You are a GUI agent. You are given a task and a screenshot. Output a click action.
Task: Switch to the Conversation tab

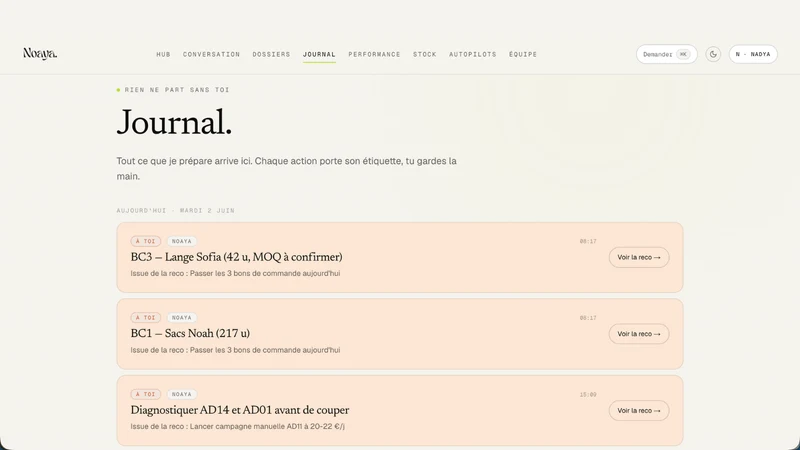(211, 54)
